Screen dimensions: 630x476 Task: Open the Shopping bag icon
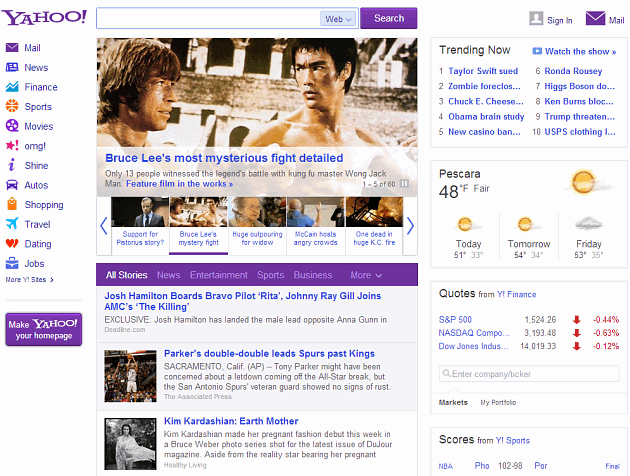pyautogui.click(x=12, y=204)
